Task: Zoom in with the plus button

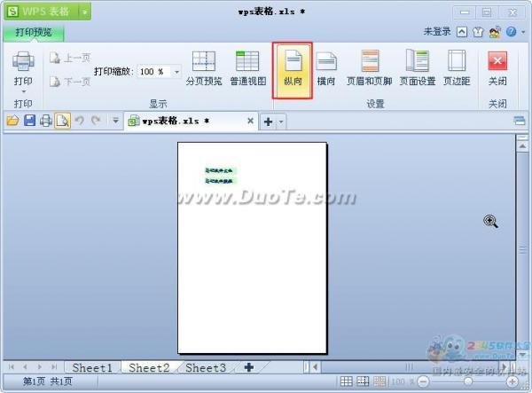Action: pos(512,381)
